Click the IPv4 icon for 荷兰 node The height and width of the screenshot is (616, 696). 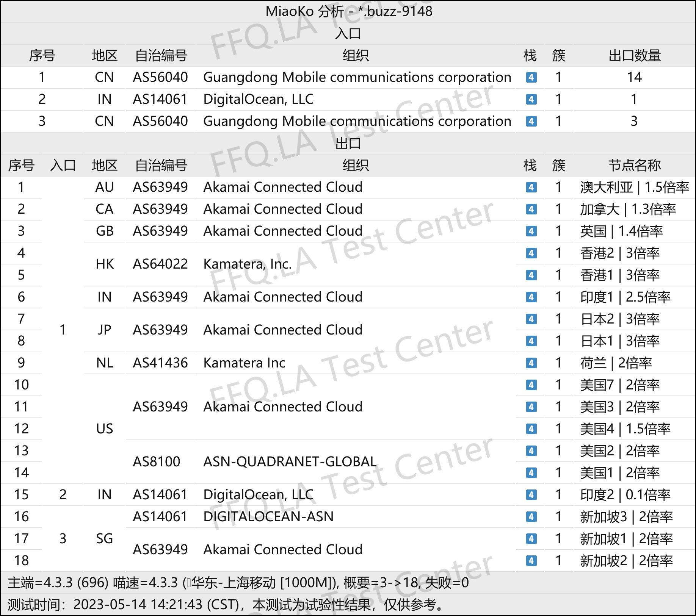[531, 363]
